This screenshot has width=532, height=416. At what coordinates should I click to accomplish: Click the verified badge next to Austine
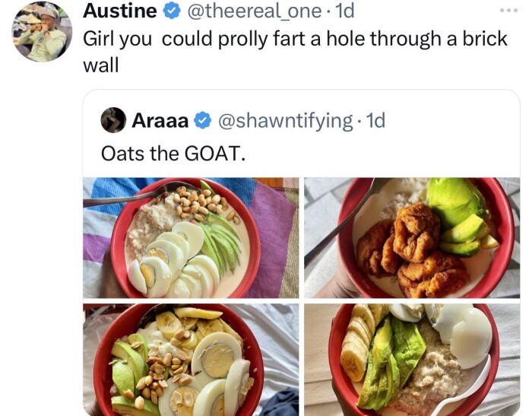[172, 11]
